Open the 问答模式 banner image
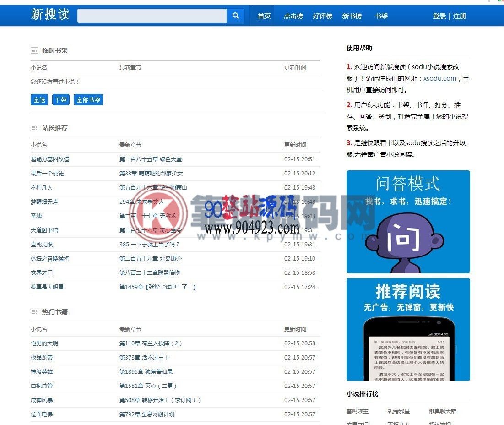Viewport: 504px width, 425px height. pyautogui.click(x=408, y=222)
